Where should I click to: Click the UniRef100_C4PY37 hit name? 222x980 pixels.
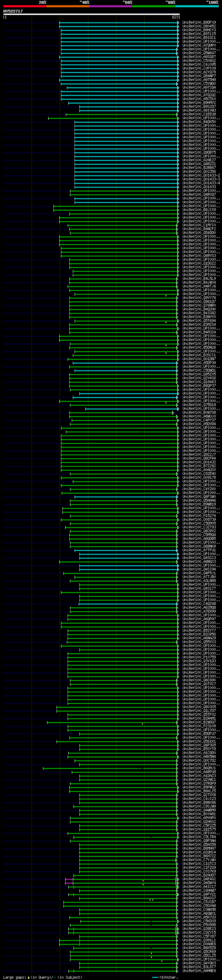click(199, 420)
